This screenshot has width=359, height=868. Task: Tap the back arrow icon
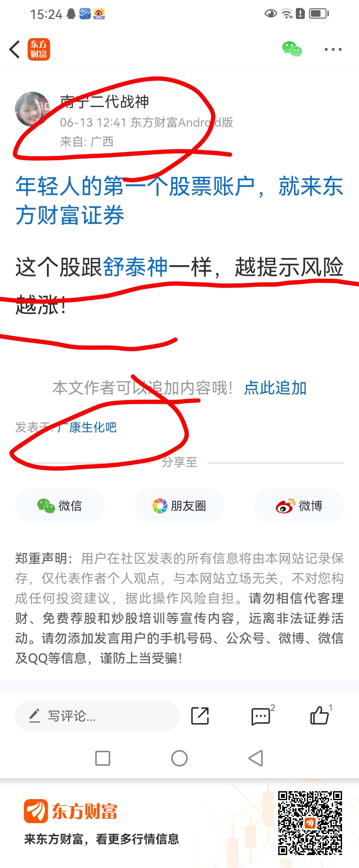15,50
